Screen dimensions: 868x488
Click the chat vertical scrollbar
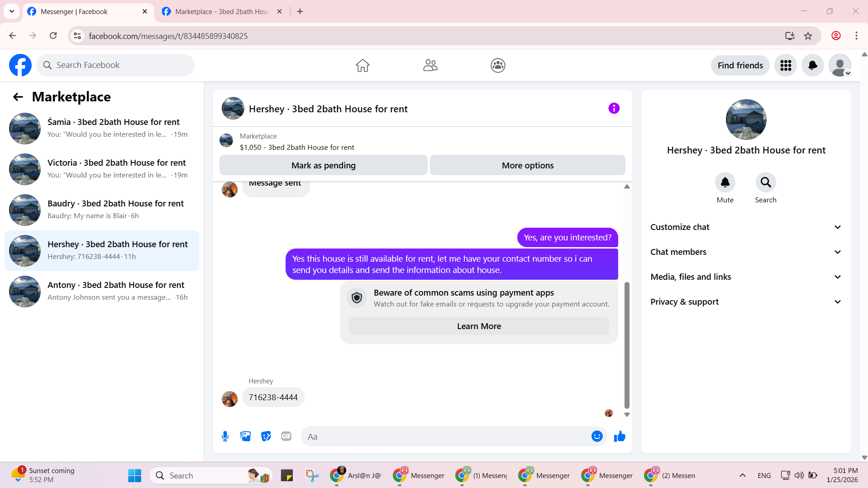point(627,345)
